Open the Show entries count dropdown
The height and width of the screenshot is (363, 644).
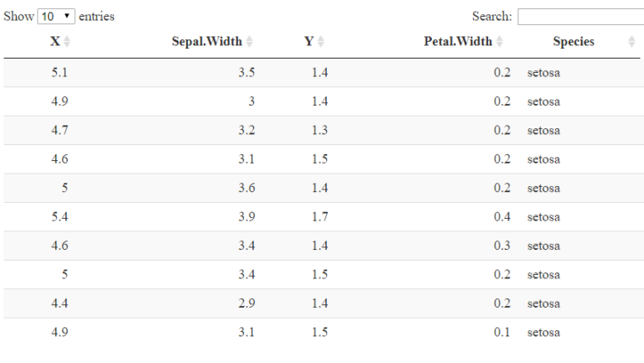56,17
